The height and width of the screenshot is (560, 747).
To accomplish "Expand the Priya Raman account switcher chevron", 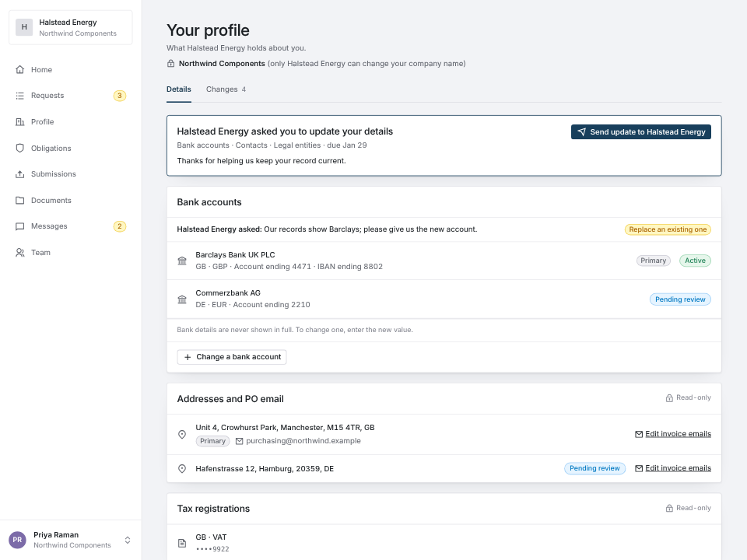I will coord(128,540).
